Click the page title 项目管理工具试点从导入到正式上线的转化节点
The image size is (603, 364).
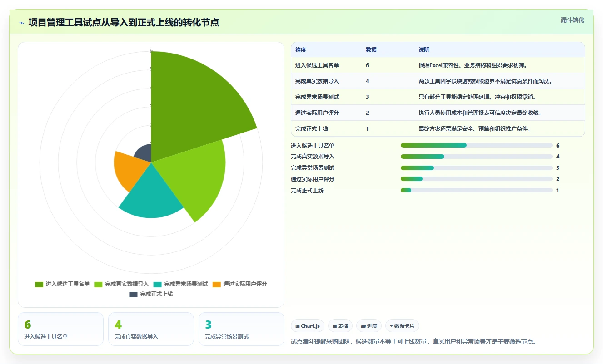124,23
